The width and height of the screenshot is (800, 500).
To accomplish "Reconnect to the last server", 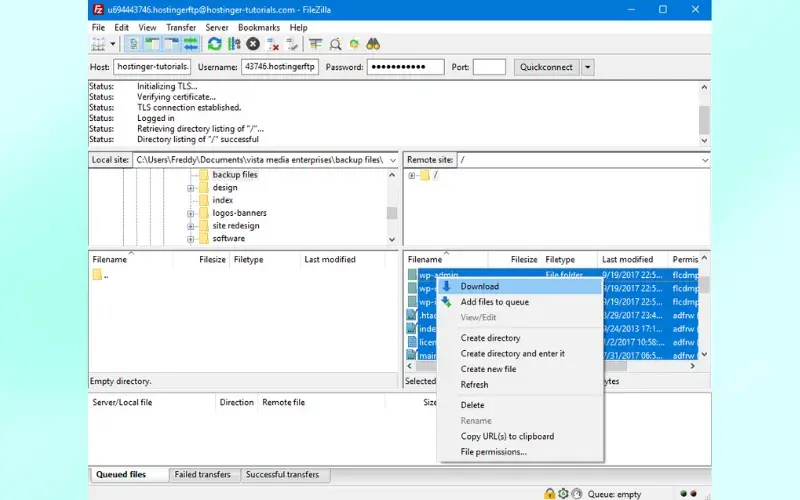I will pyautogui.click(x=292, y=44).
